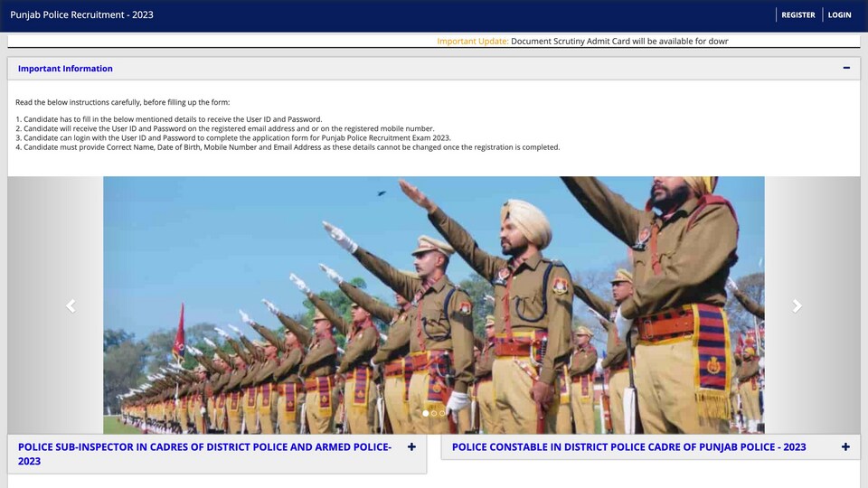Collapse the Important Information panel using the minus icon

(x=846, y=68)
